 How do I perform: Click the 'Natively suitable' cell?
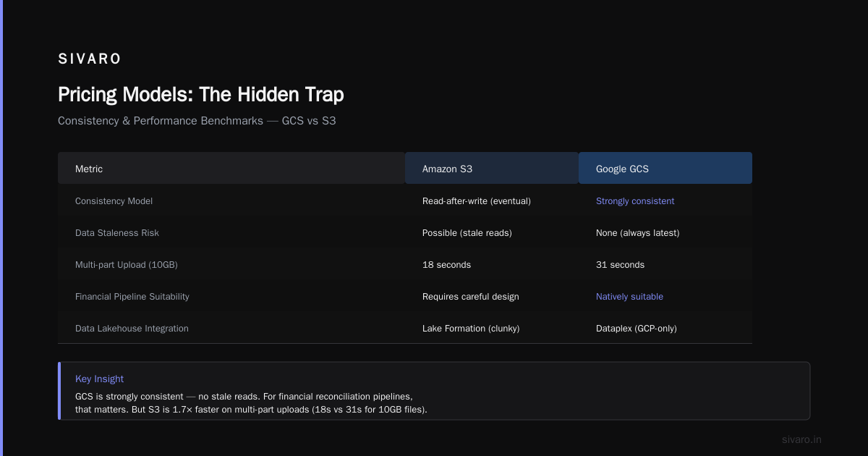click(x=629, y=297)
